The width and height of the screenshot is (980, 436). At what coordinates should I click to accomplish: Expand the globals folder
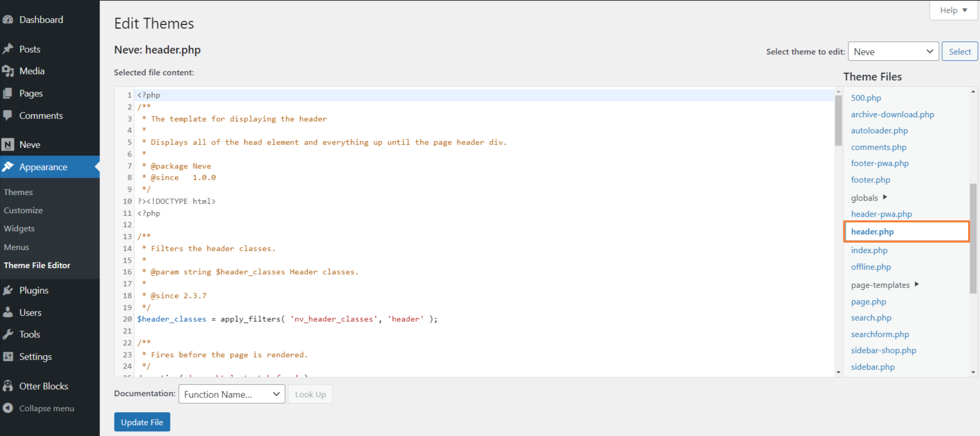(869, 198)
